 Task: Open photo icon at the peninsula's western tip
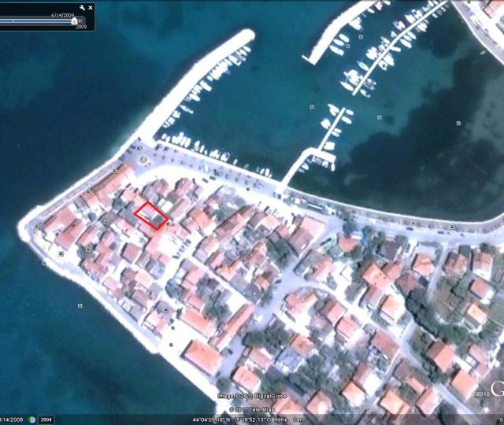click(37, 226)
